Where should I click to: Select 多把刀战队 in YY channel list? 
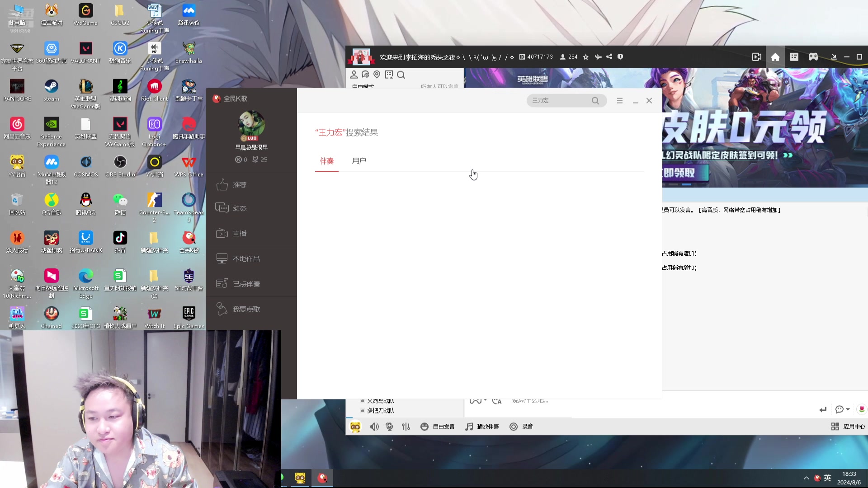pos(381,411)
